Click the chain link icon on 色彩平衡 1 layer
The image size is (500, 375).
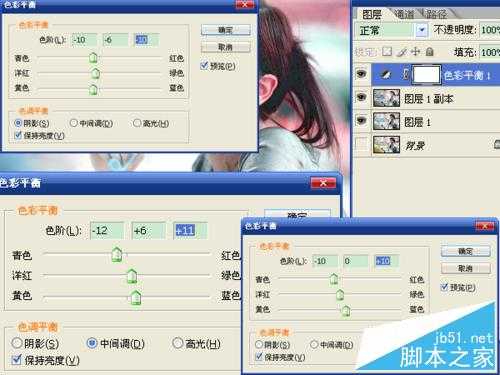[x=406, y=74]
